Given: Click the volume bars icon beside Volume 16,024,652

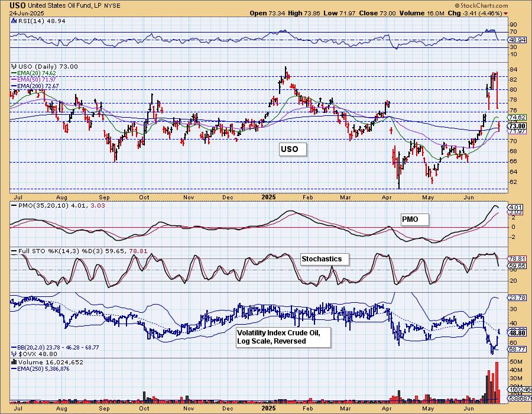Looking at the screenshot, I should click(14, 362).
